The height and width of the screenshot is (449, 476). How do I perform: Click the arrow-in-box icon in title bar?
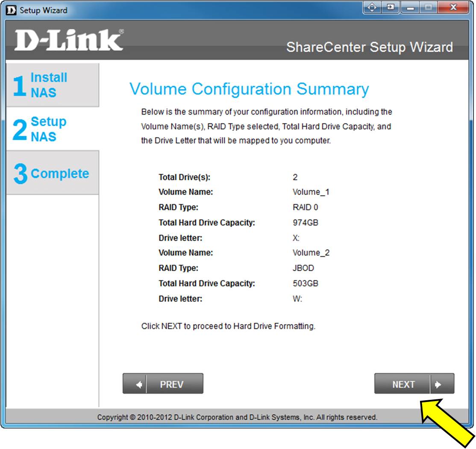coord(391,7)
